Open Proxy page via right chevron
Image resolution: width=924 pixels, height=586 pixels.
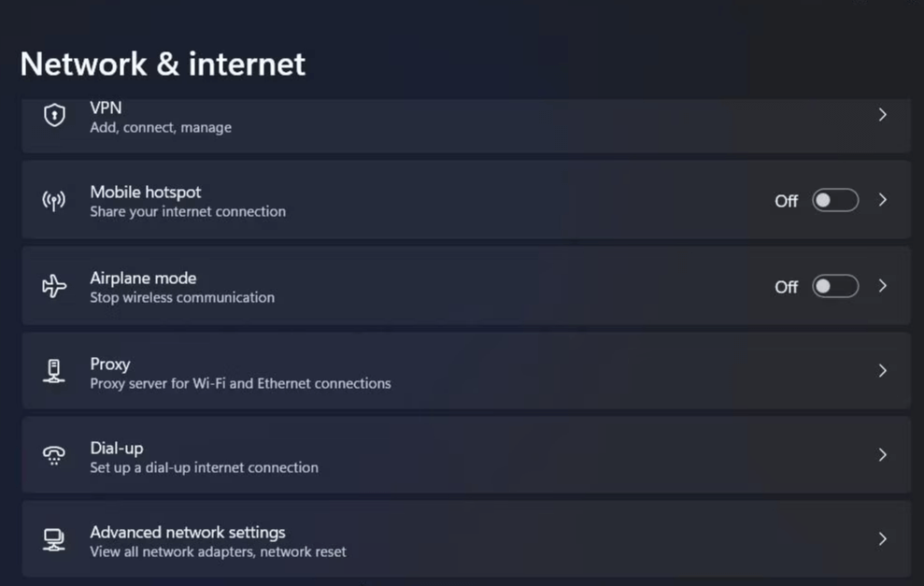[882, 371]
